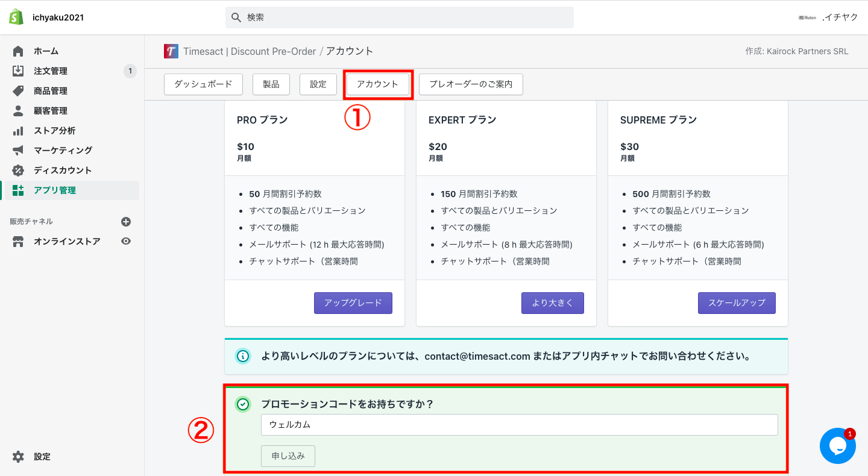Click the オンラインストア storefront icon
This screenshot has height=476, width=868.
[18, 242]
